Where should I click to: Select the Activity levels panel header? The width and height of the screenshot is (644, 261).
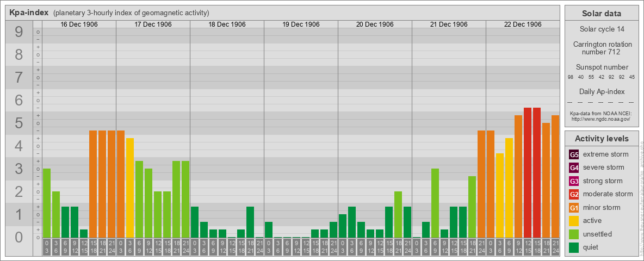click(601, 139)
